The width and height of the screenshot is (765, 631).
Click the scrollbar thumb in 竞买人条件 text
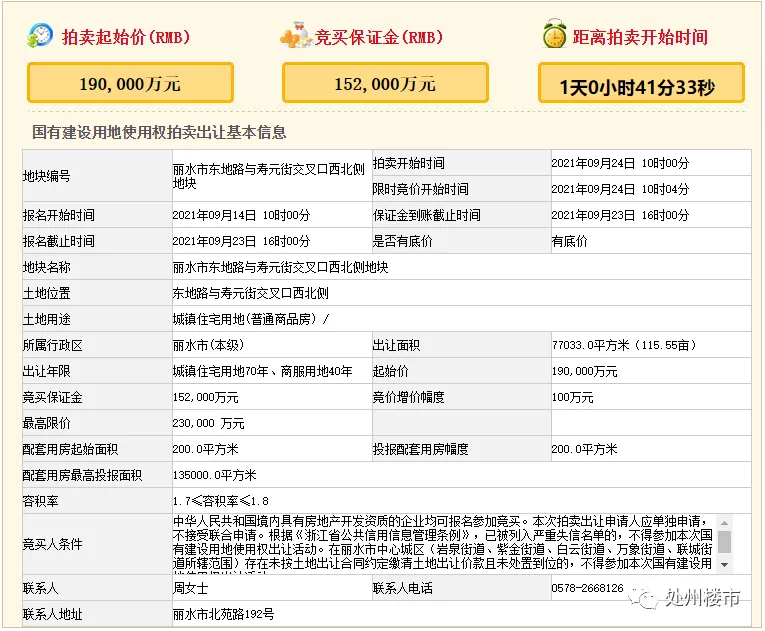(x=724, y=541)
